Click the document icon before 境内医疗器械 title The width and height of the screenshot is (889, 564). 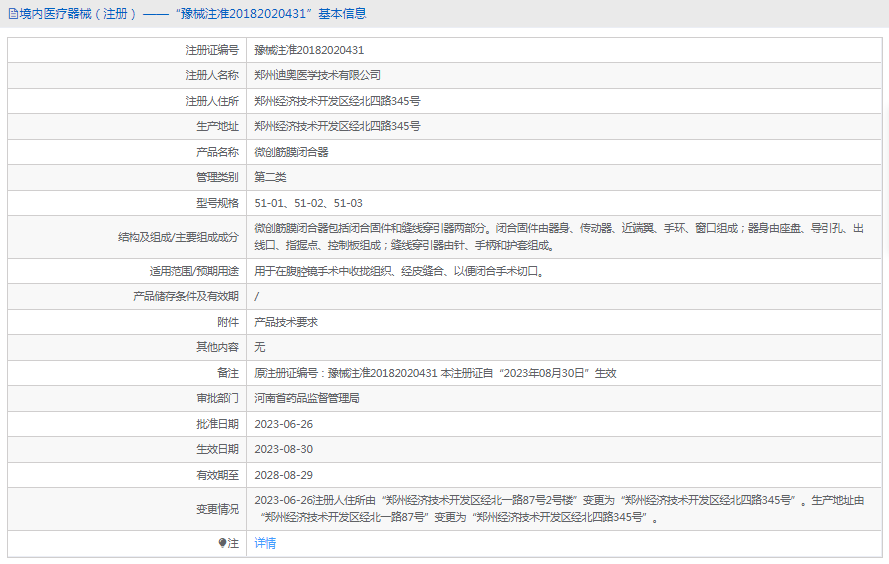(13, 14)
